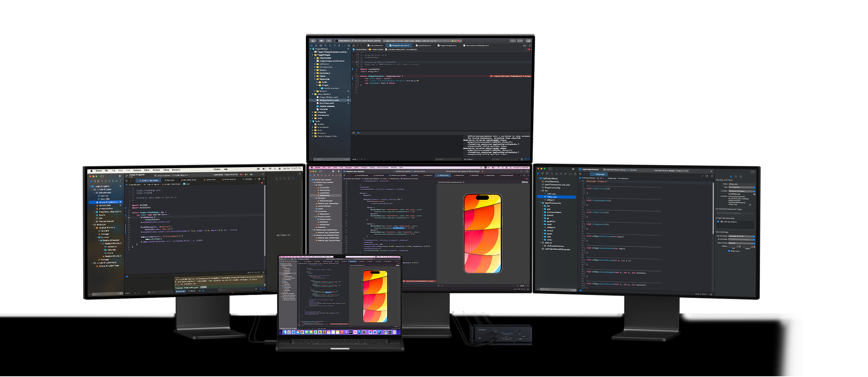Click Cannot find type TimelineEntry error banner
This screenshot has width=868, height=377.
(510, 76)
